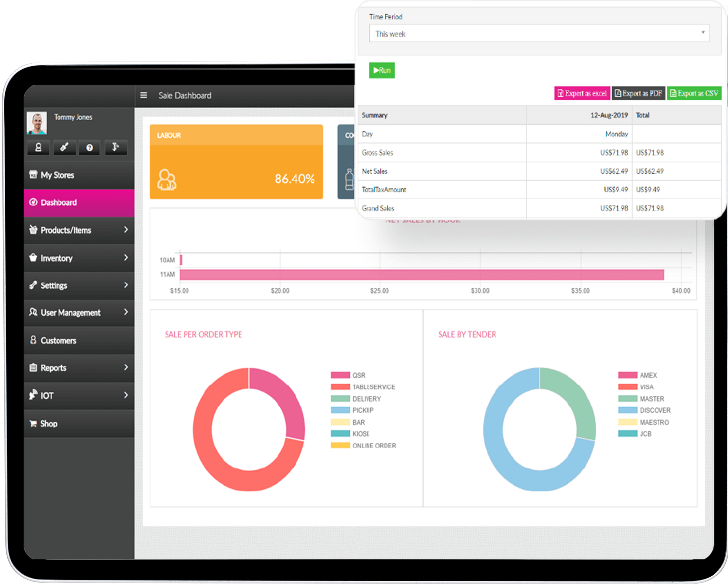Export the report as PDF
Image resolution: width=728 pixels, height=584 pixels.
click(638, 93)
